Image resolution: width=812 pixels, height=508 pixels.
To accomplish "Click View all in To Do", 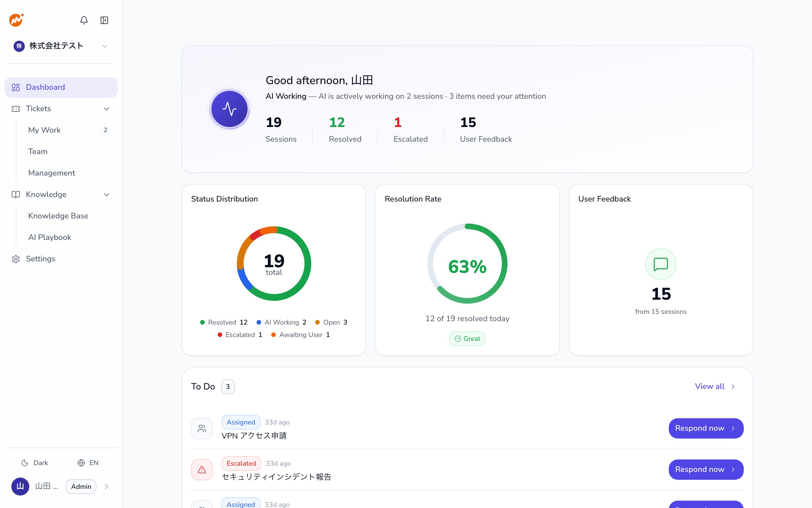I will 715,386.
